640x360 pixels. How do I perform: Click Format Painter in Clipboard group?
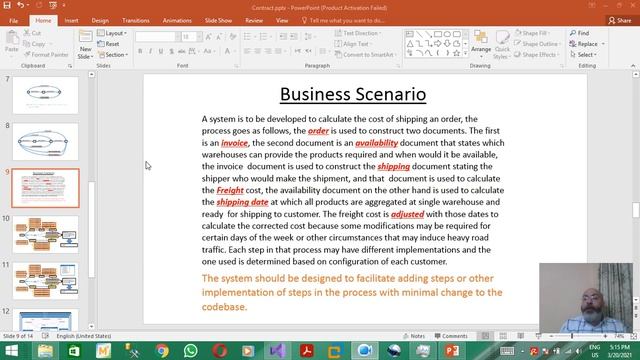tap(46, 55)
